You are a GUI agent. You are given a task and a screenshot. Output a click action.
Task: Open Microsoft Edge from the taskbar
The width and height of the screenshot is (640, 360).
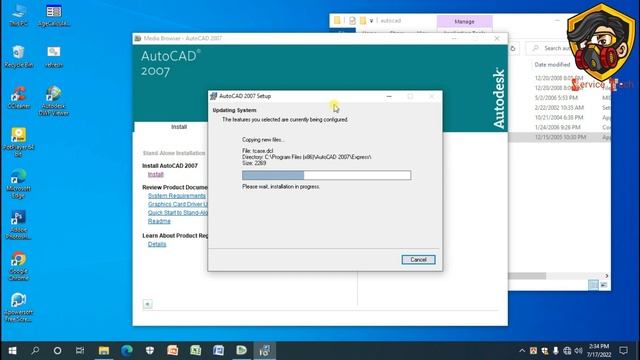pos(127,351)
